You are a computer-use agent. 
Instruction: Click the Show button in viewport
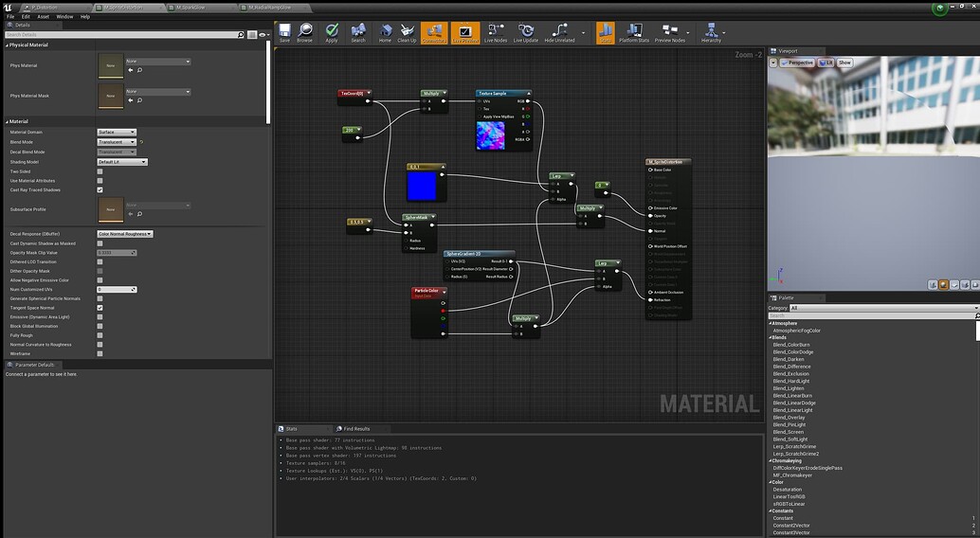click(x=844, y=63)
